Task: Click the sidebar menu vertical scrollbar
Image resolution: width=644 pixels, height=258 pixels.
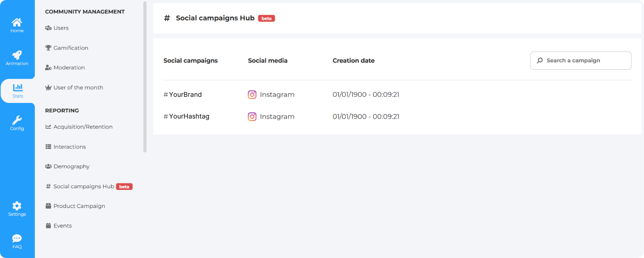Action: [x=145, y=78]
